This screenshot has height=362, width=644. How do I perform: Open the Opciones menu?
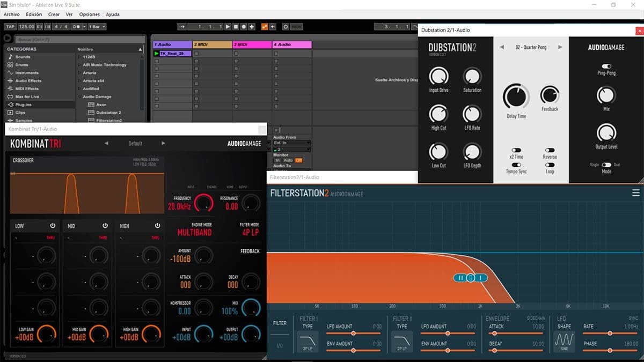(90, 14)
